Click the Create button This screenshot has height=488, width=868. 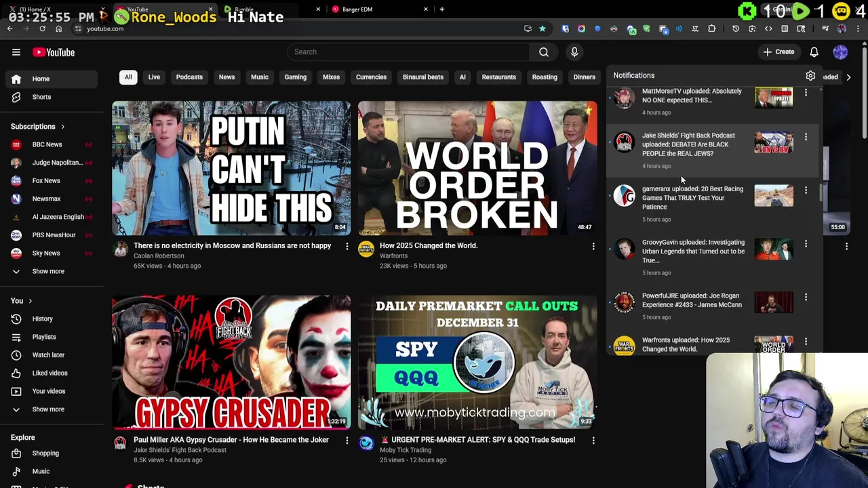click(778, 52)
